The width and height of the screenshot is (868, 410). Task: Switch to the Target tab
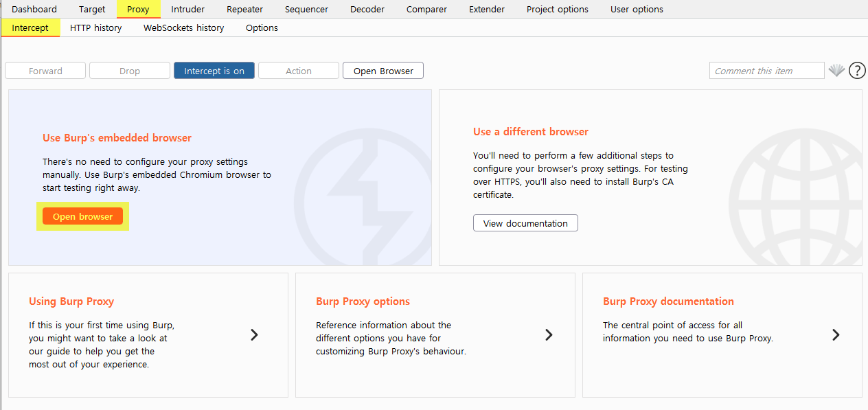[92, 9]
